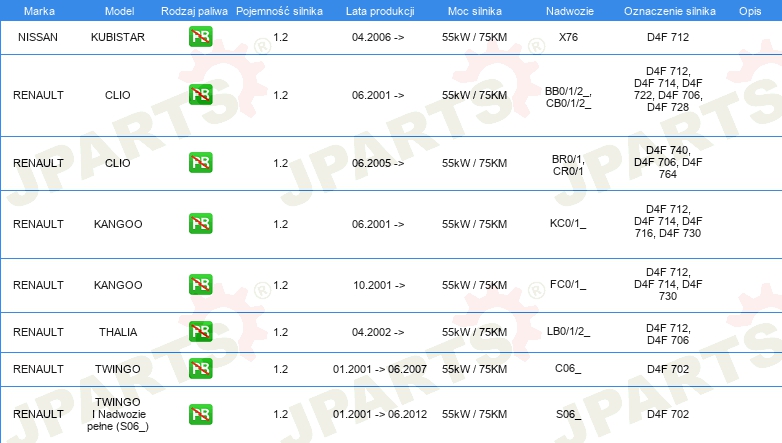Screen dimensions: 782x443
Task: Click the fuel icon in the Kangoo FC0/1_ row
Action: coord(200,284)
